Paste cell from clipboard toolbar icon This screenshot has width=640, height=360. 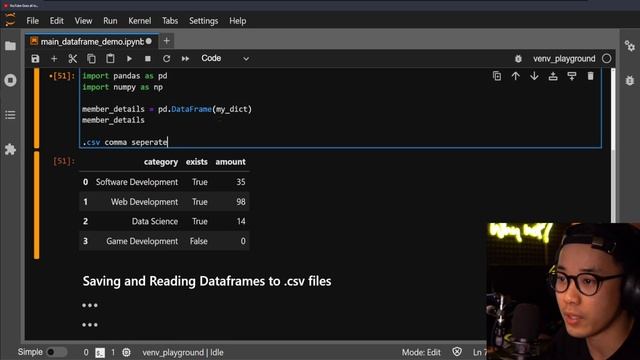coord(110,59)
